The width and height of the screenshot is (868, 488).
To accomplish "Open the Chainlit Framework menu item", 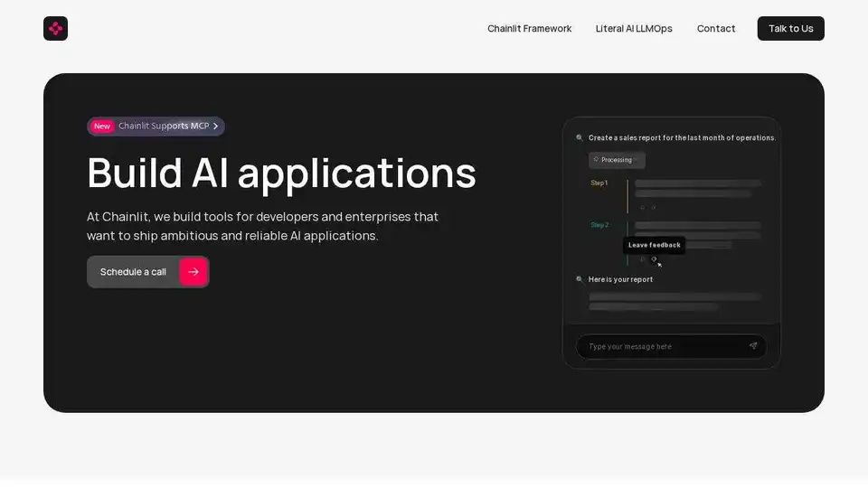I will 529,28.
